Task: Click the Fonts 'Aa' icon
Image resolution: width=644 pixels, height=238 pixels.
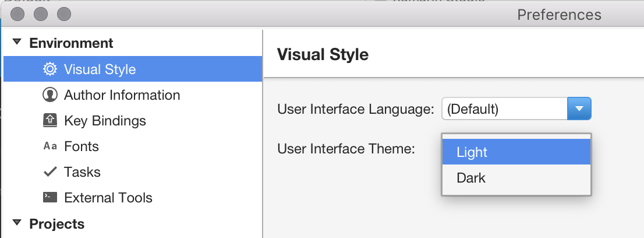Action: coord(50,146)
